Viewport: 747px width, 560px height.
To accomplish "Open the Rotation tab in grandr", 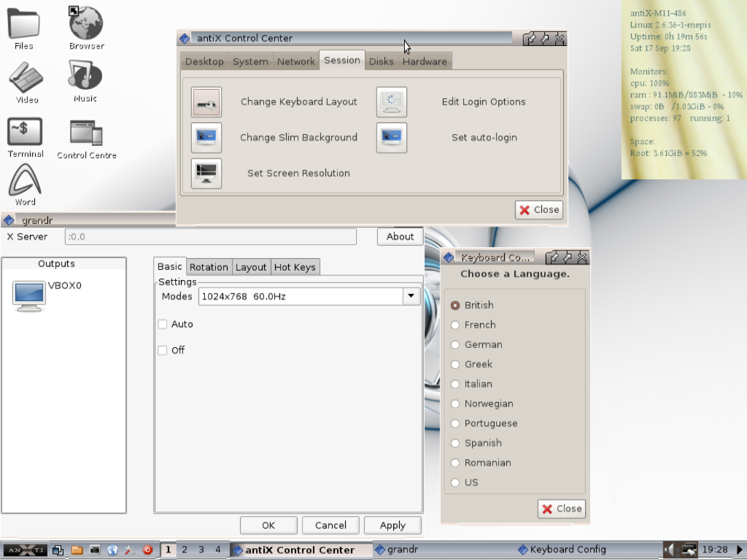I will click(209, 267).
